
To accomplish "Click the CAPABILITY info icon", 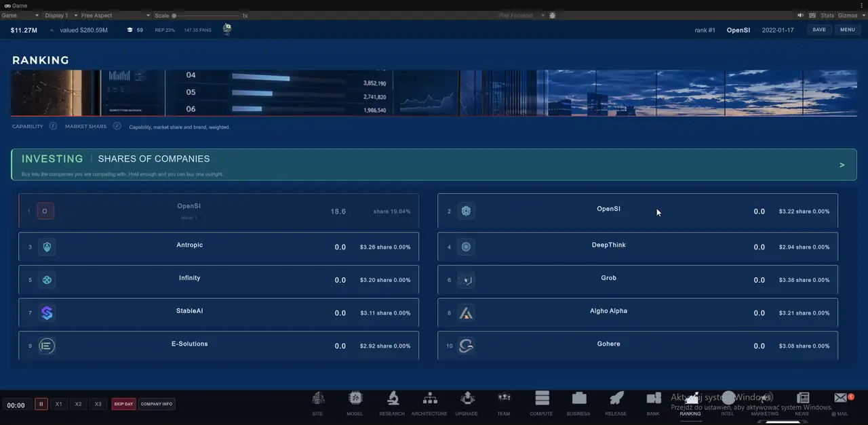I will click(x=52, y=126).
